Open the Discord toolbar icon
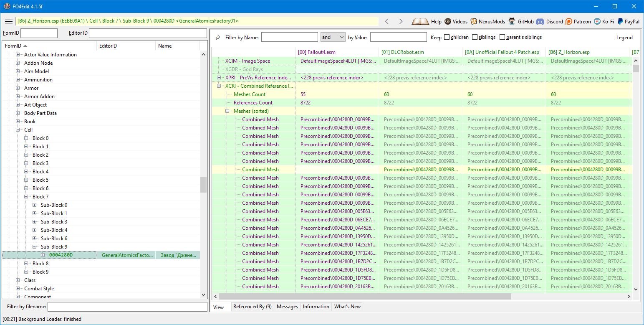Image resolution: width=644 pixels, height=325 pixels. coord(540,21)
